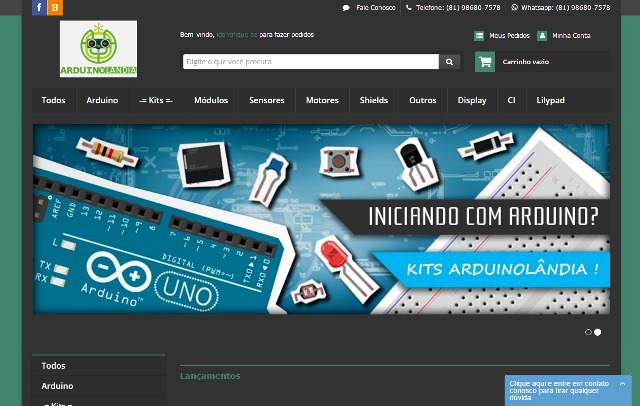Image resolution: width=640 pixels, height=406 pixels.
Task: Open the shopping cart icon
Action: [485, 62]
